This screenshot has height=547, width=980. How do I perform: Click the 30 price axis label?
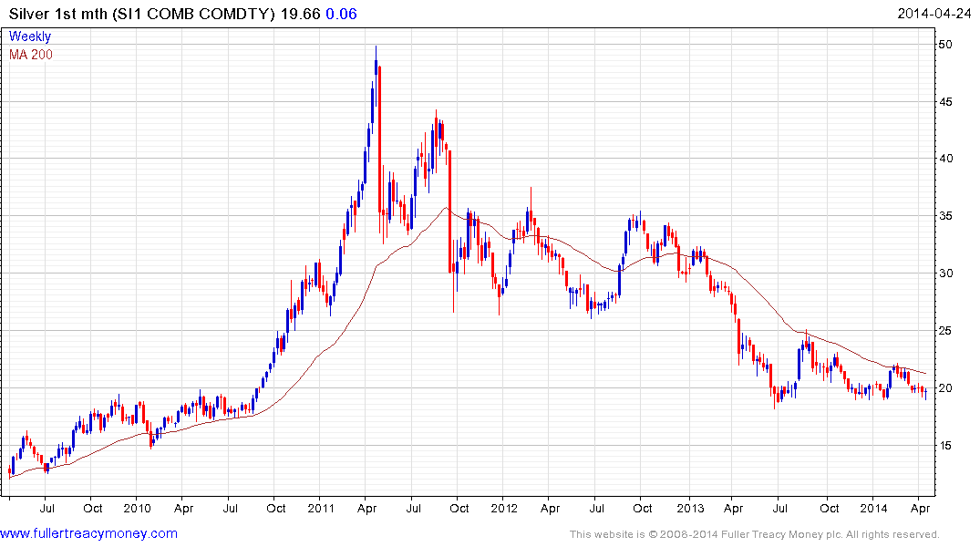[945, 273]
